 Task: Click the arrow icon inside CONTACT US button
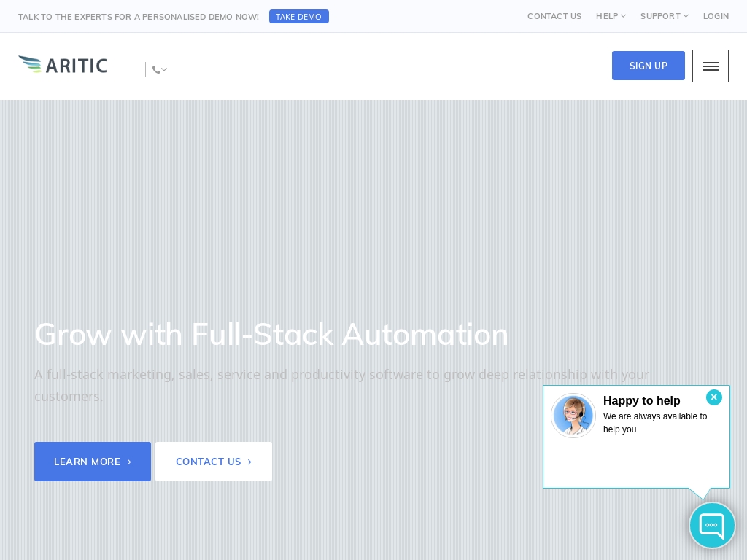pos(249,462)
